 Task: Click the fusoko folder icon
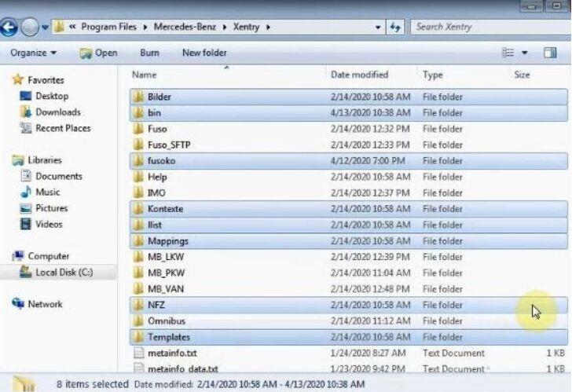pyautogui.click(x=138, y=161)
